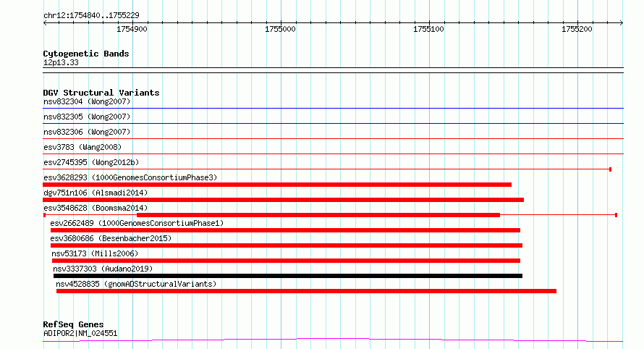
Task: Click the red bar under nsv53173
Action: coord(287,261)
